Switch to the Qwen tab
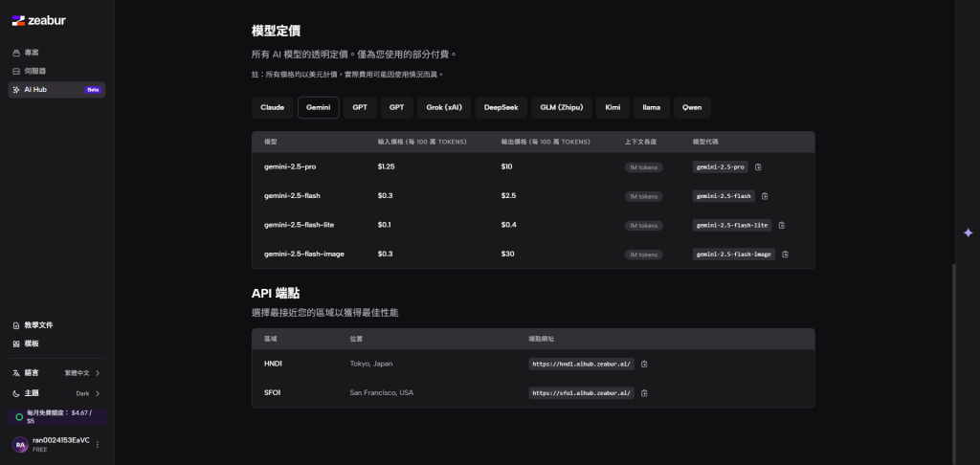Image resolution: width=980 pixels, height=465 pixels. (692, 107)
